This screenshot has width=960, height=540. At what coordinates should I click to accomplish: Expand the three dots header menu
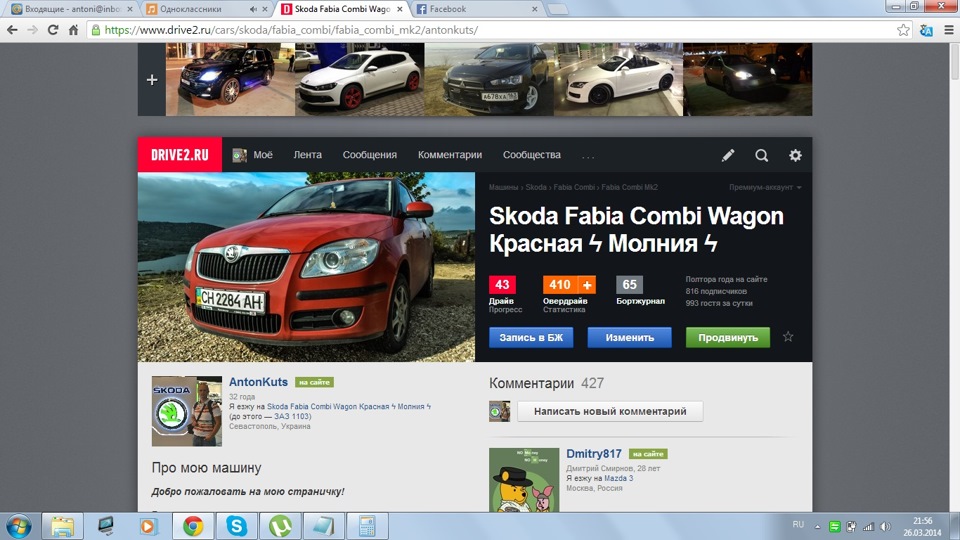point(588,156)
